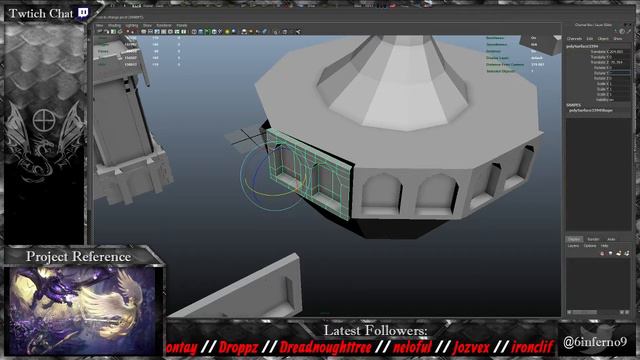
Task: Toggle the Safe Action icon
Action: tap(177, 32)
